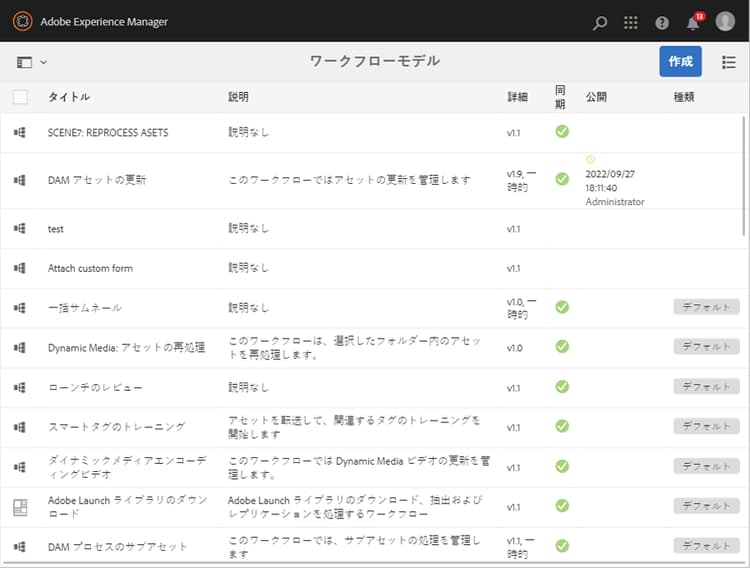Select workflow icon for DAM プロセスのサブアセット
Screen dimensions: 750x568
(x=20, y=546)
